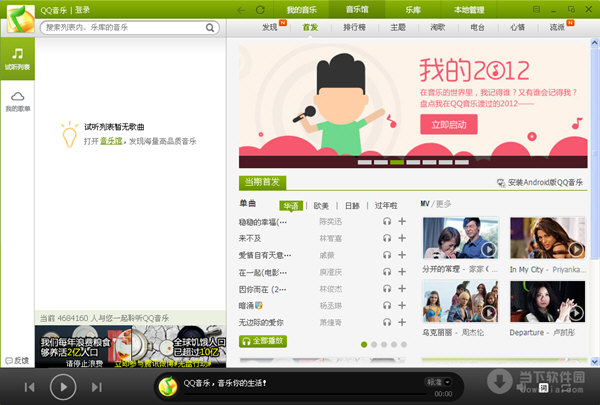Screen dimensions: 600x405
Task: Open the food waste ad banner at bottom left
Action: point(130,346)
